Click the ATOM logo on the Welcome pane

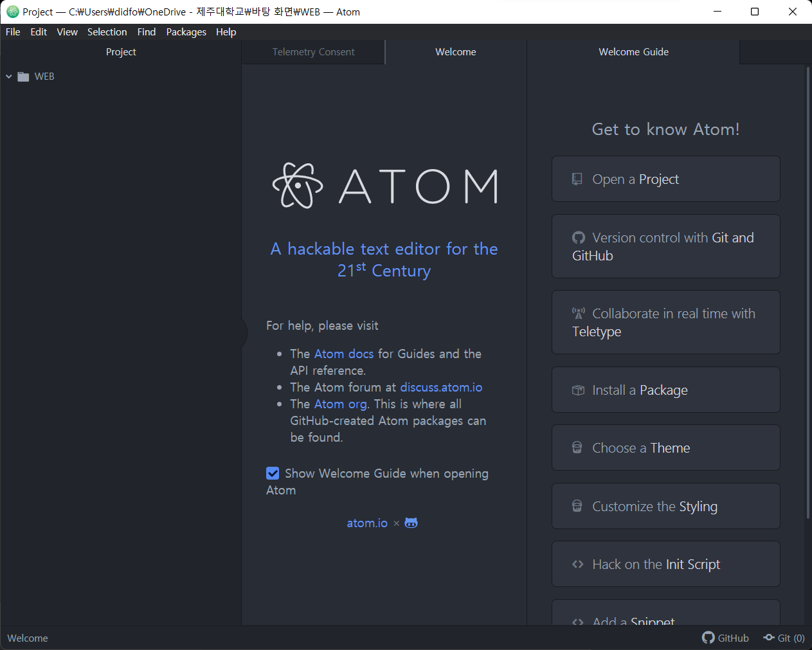384,186
